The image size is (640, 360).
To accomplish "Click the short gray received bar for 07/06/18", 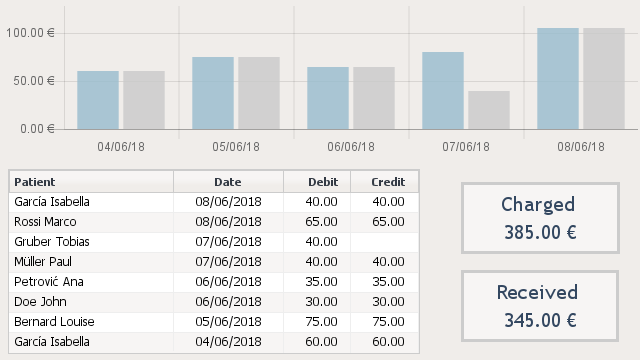I will point(489,110).
